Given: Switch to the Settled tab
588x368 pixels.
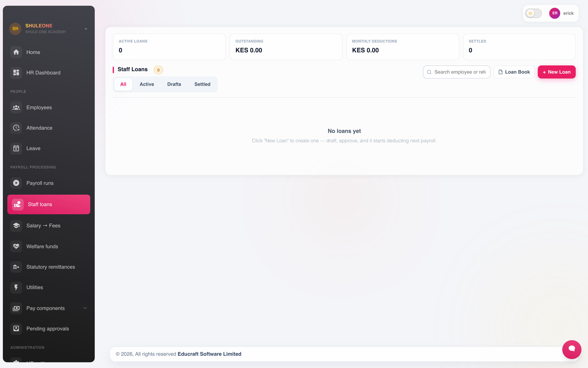Looking at the screenshot, I should pos(202,84).
